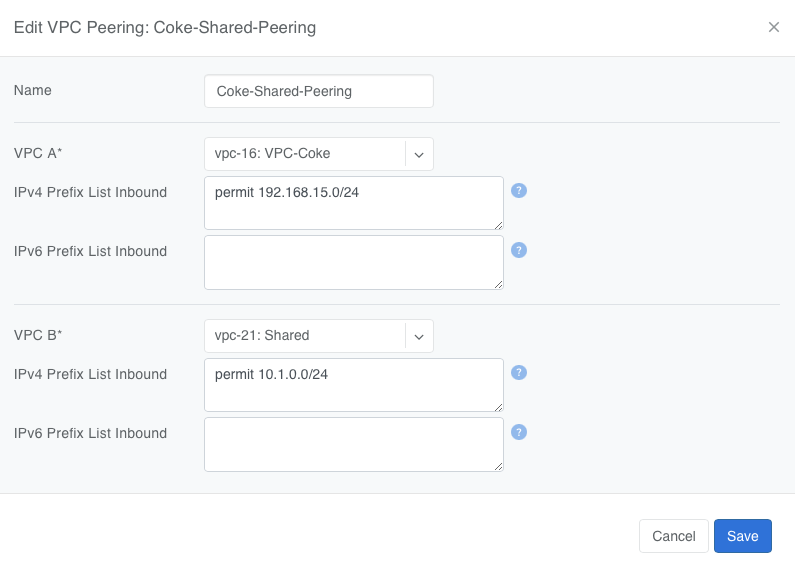
Task: Click in the permit 192.168.15.0/24 text area
Action: [x=352, y=203]
